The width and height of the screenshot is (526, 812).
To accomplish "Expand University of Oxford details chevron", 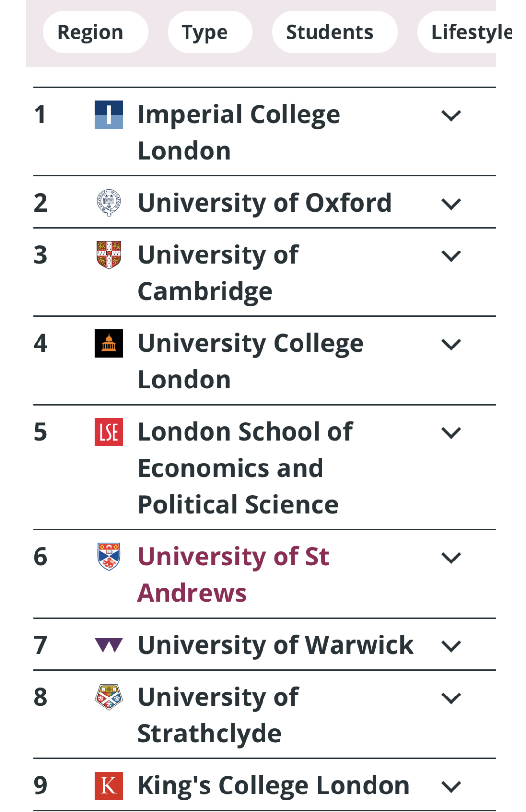I will (451, 204).
